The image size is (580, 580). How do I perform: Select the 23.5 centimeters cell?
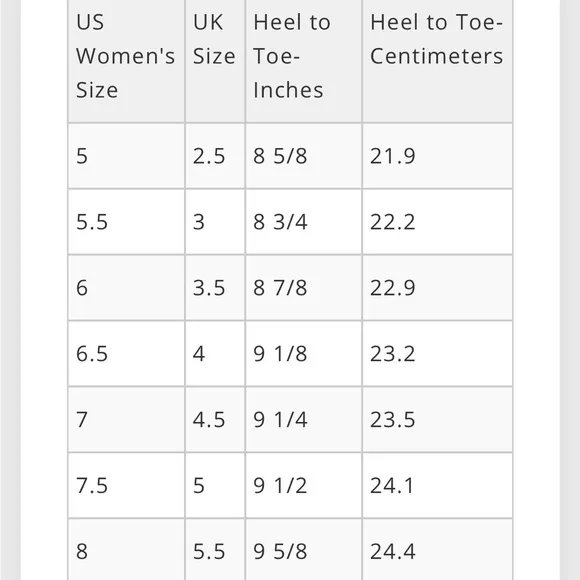tap(437, 419)
